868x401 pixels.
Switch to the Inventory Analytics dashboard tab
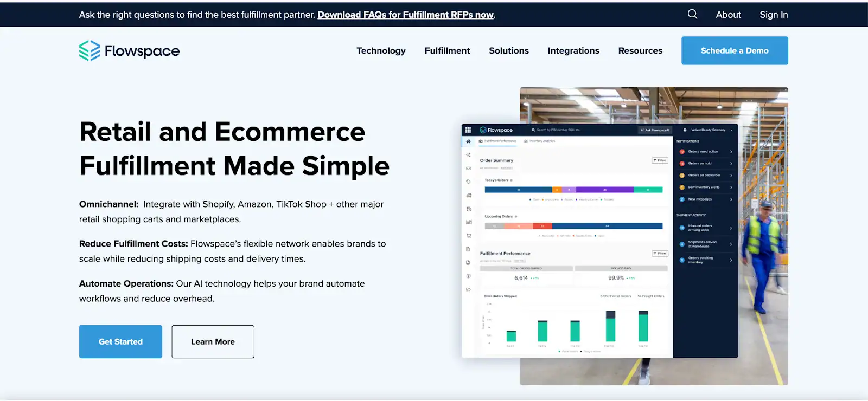click(540, 141)
